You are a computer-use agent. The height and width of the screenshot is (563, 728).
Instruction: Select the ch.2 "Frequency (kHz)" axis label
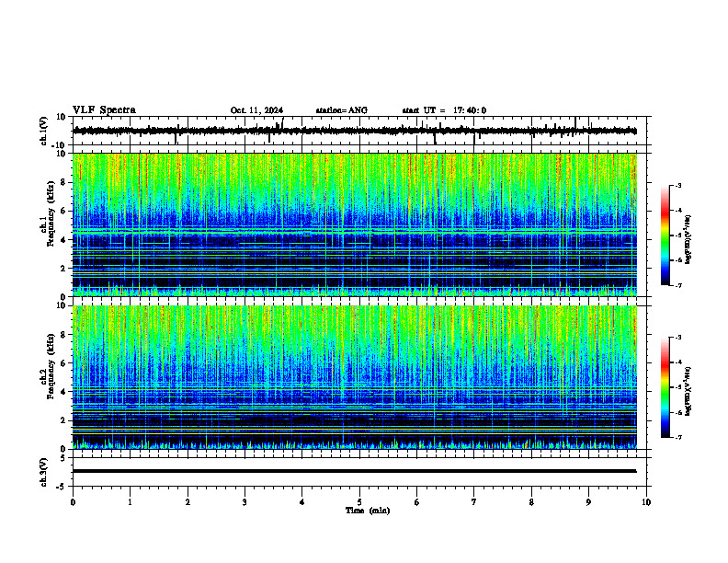click(51, 367)
